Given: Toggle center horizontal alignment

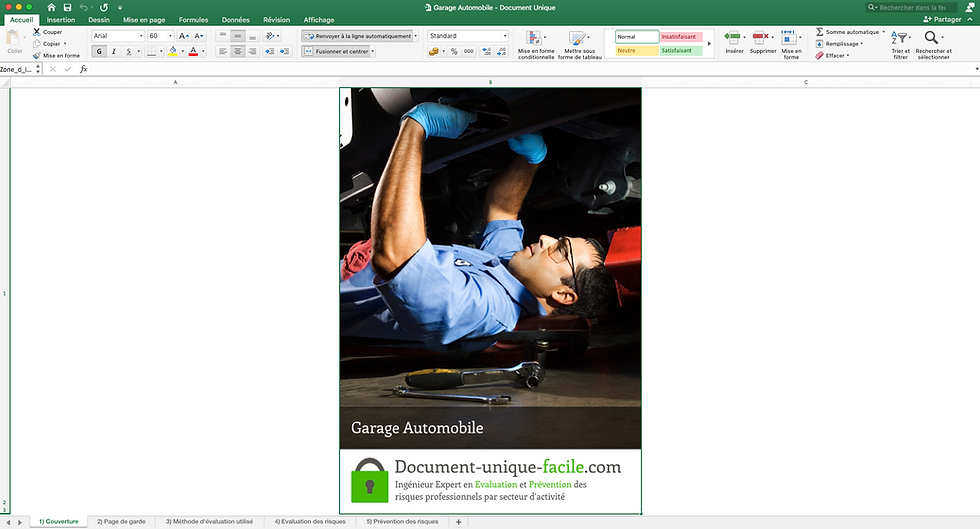Looking at the screenshot, I should [238, 51].
